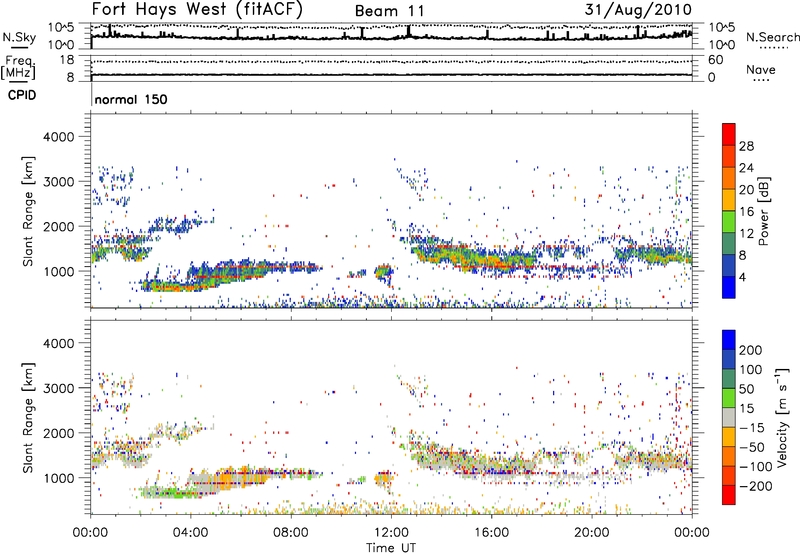Click the gray segment of Velocity color bar

(729, 417)
